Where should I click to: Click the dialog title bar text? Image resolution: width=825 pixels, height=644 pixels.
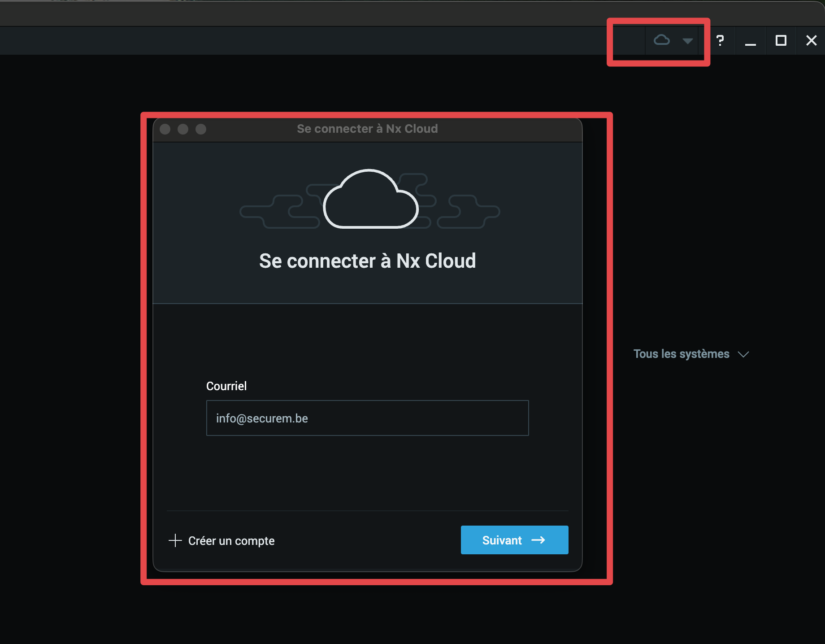click(x=367, y=129)
